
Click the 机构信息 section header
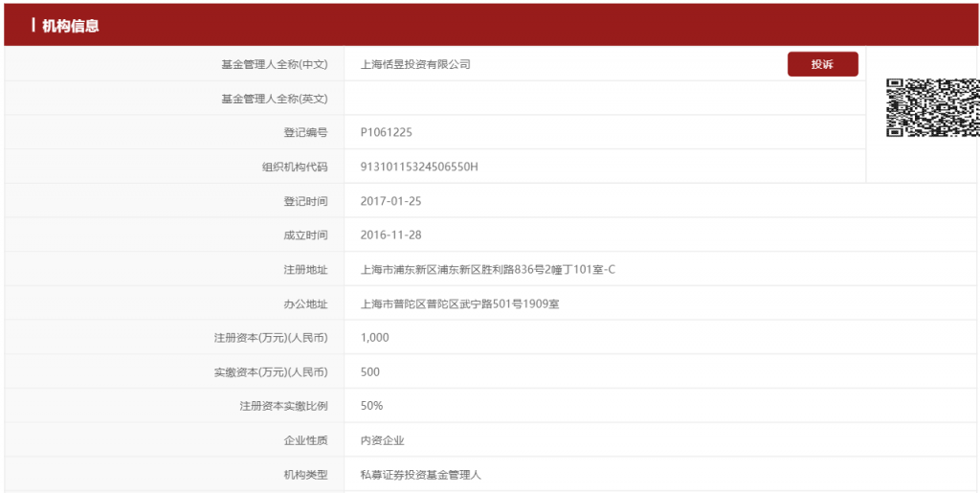[70, 26]
